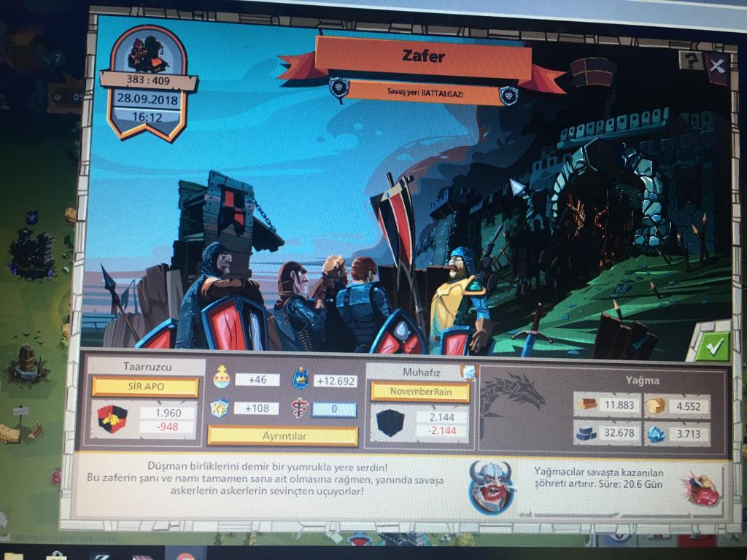This screenshot has width=747, height=560.
Task: Click the treasure chest beside the banner
Action: click(592, 72)
